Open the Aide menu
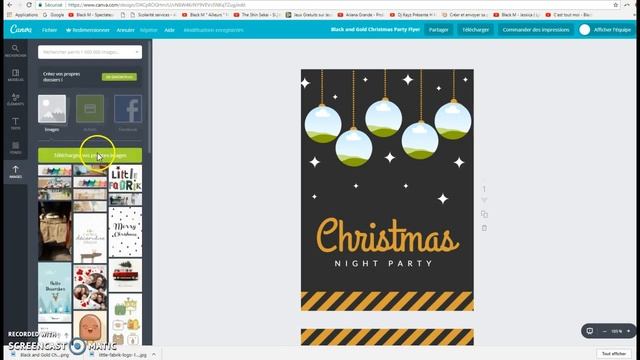This screenshot has width=640, height=360. (x=169, y=30)
